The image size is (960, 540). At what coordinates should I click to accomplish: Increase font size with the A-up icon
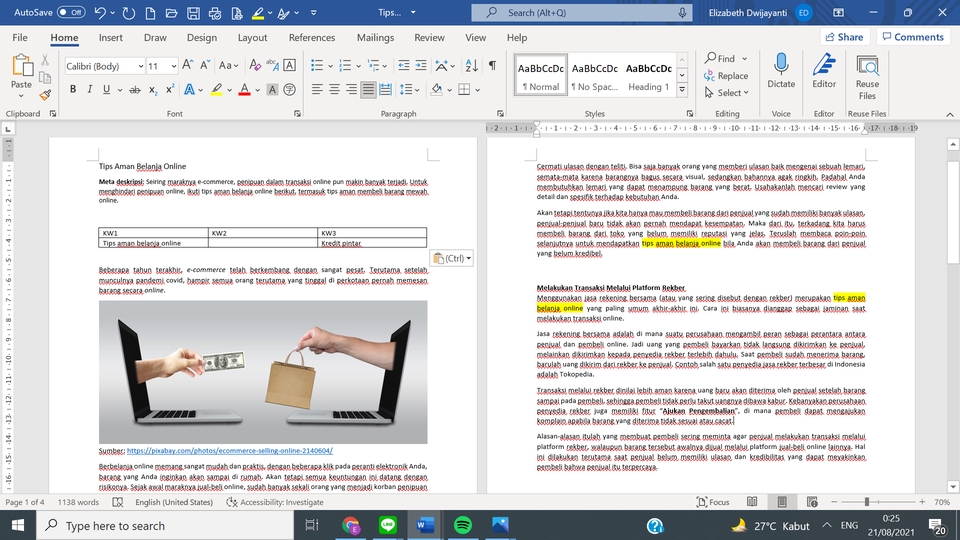coord(188,66)
